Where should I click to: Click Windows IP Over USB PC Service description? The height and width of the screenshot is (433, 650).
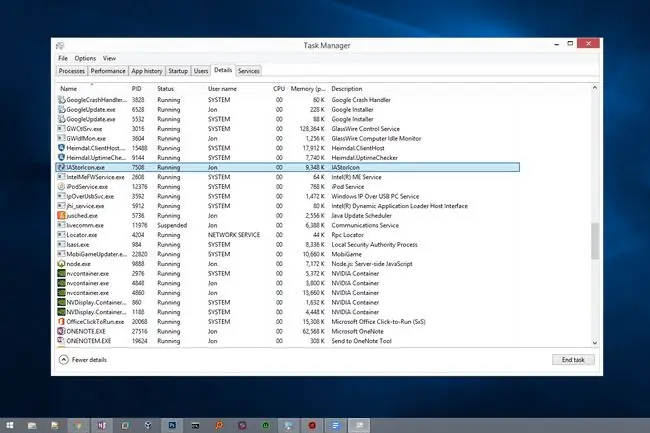point(375,196)
